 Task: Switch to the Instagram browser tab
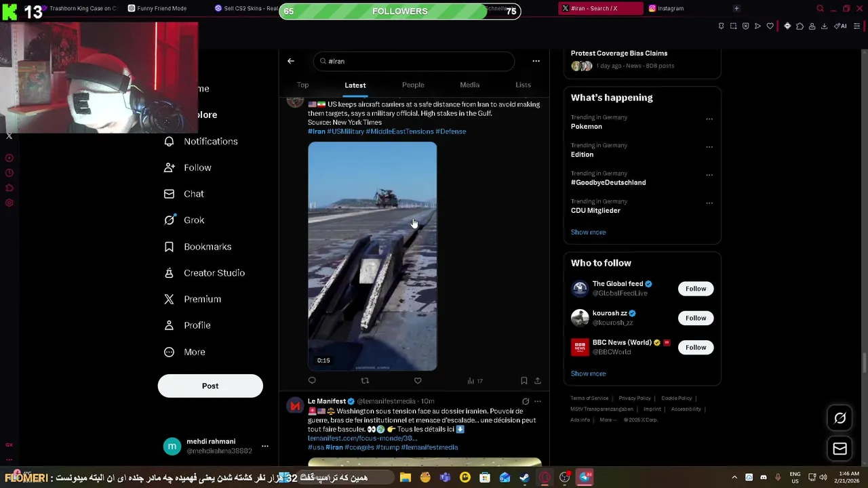pyautogui.click(x=666, y=8)
